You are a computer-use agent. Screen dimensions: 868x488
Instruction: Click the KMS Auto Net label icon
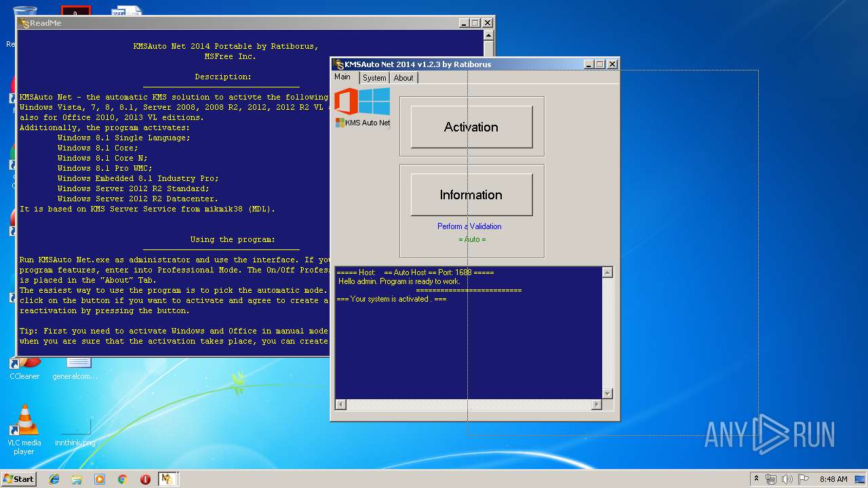tap(363, 123)
